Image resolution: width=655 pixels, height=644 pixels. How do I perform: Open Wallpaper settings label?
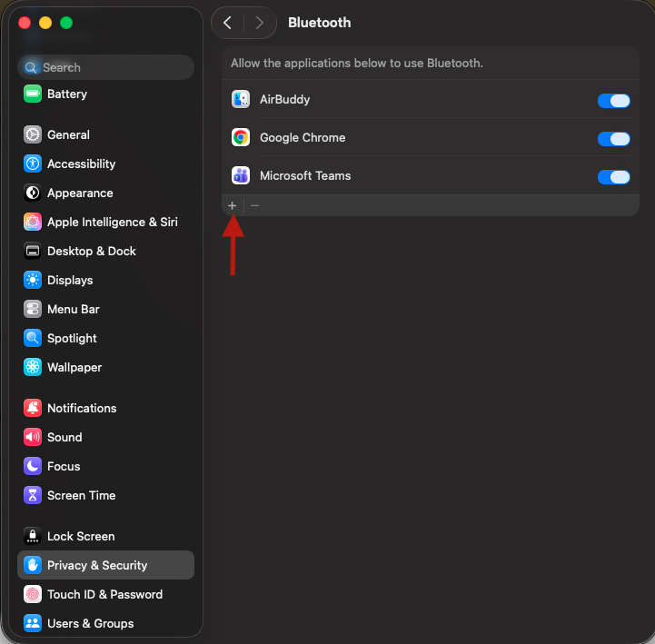point(74,368)
